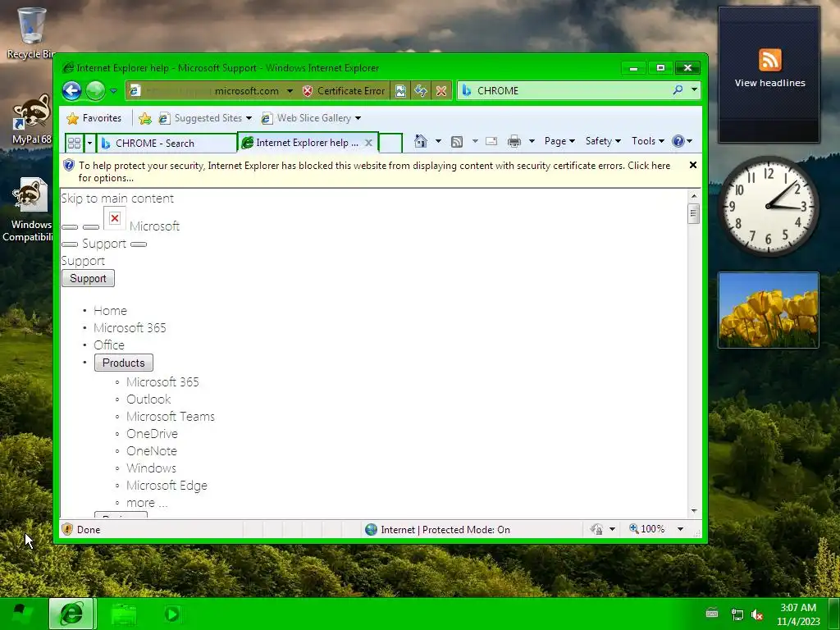Open Web Slice Gallery dropdown
This screenshot has width=840, height=630.
(x=311, y=118)
